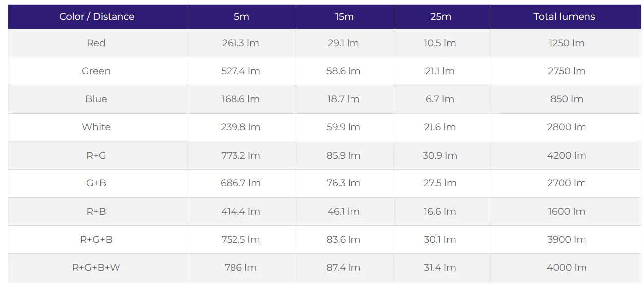Select the Red row label
This screenshot has width=644, height=287.
click(x=96, y=43)
